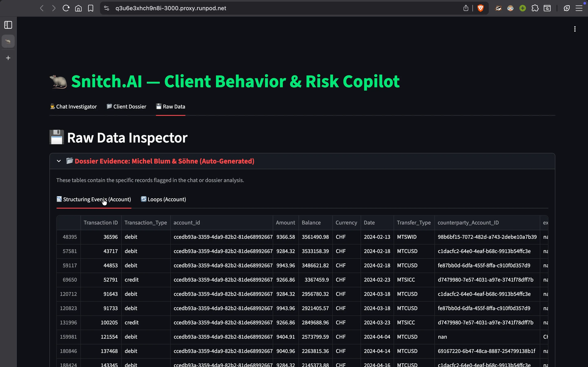Open the Streamlit three-dot main menu
Screen dimensions: 588x367
tap(575, 29)
